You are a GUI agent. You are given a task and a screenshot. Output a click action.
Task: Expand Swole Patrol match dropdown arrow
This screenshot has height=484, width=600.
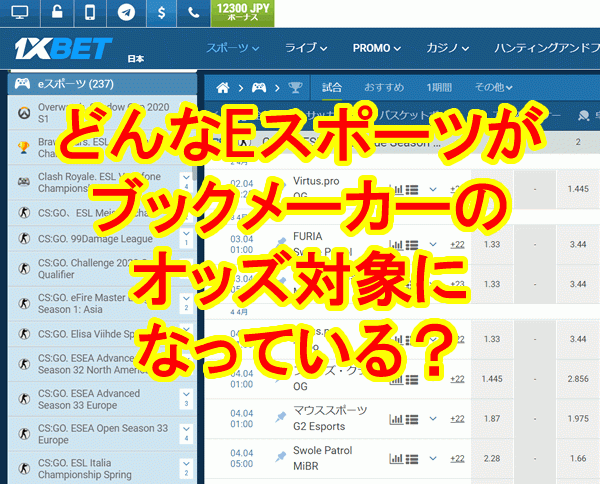pyautogui.click(x=433, y=458)
